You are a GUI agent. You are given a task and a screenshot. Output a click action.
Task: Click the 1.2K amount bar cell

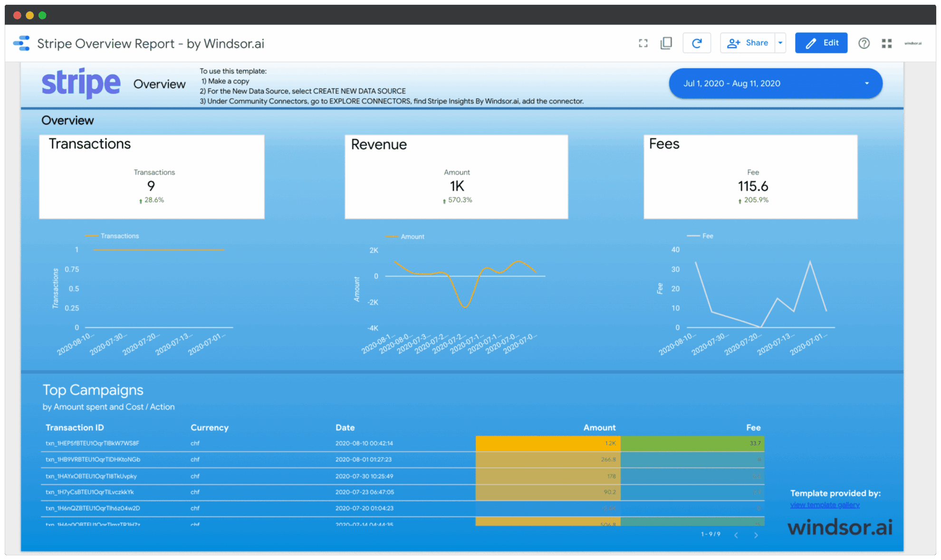548,443
